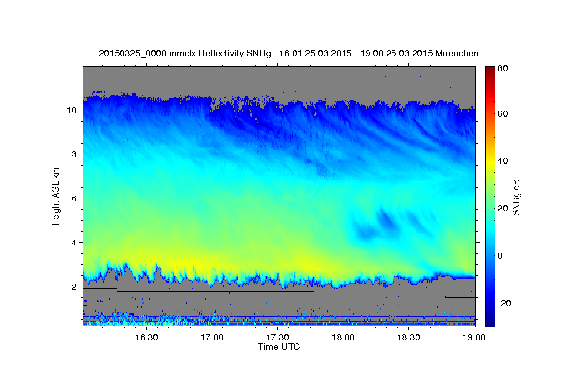Click the plot title starting with 20150325_0000.mmclx
This screenshot has height=392, width=588.
pos(289,53)
